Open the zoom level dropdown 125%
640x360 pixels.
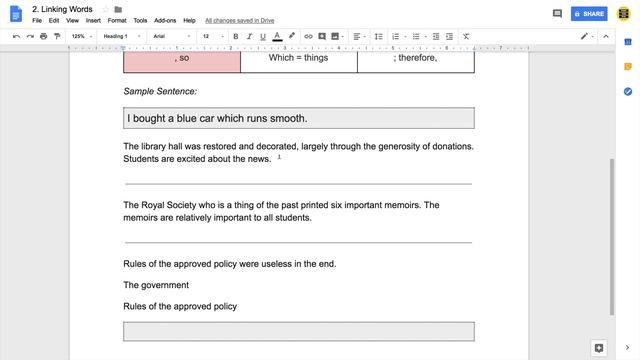pyautogui.click(x=82, y=36)
